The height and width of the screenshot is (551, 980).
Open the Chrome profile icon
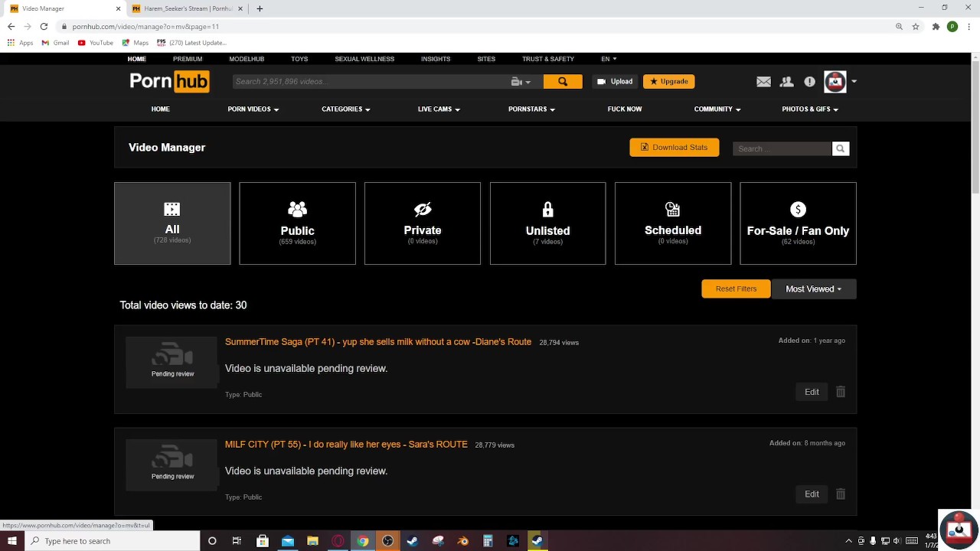[952, 26]
